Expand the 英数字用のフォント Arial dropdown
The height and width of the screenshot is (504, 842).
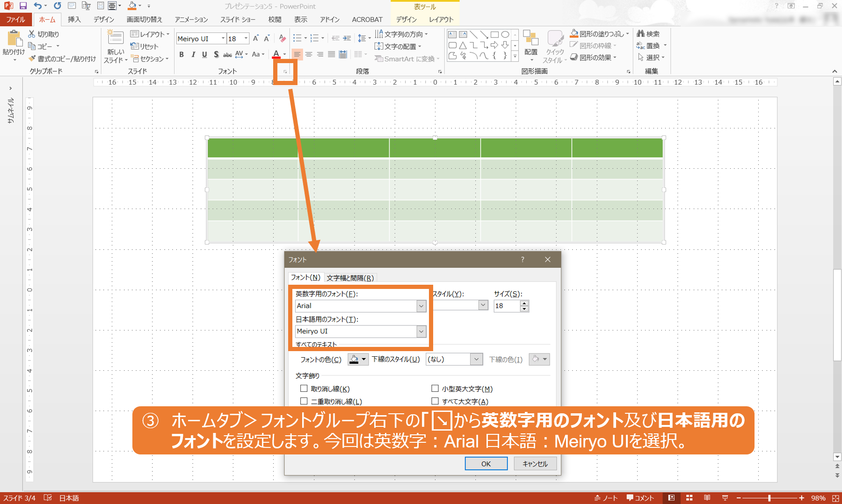tap(421, 306)
